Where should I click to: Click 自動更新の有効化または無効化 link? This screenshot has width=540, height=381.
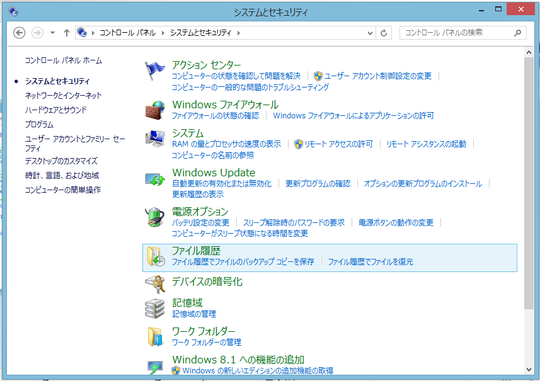coord(221,183)
